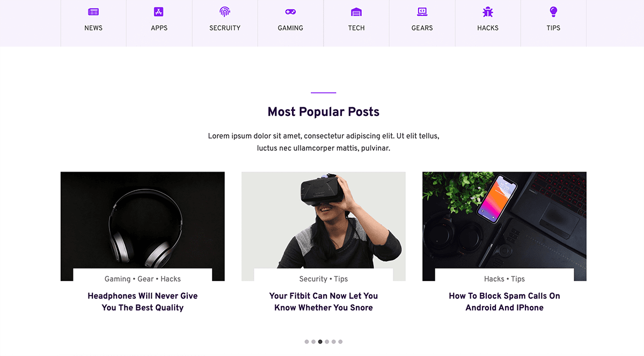Viewport: 644px width, 356px height.
Task: Click the gamepad Gaming icon
Action: pos(290,12)
